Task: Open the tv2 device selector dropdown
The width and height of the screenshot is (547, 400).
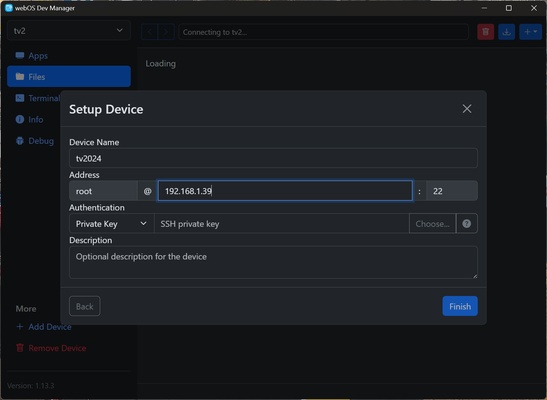Action: 69,31
